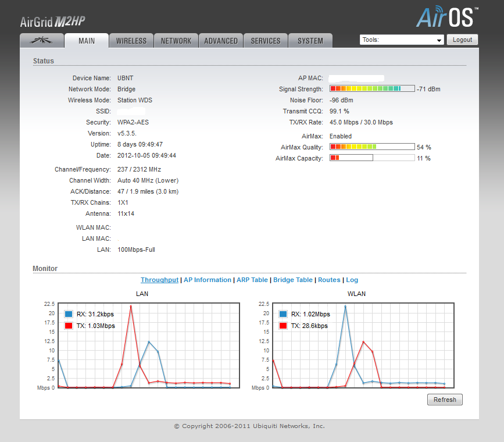Click the Wireless Mode value Station WDS

(x=135, y=100)
